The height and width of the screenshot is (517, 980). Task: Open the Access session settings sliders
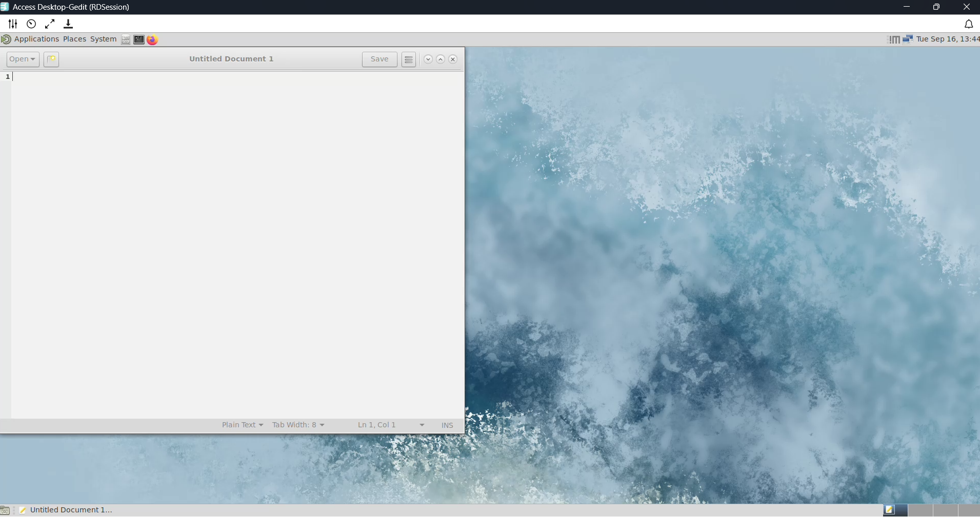13,24
